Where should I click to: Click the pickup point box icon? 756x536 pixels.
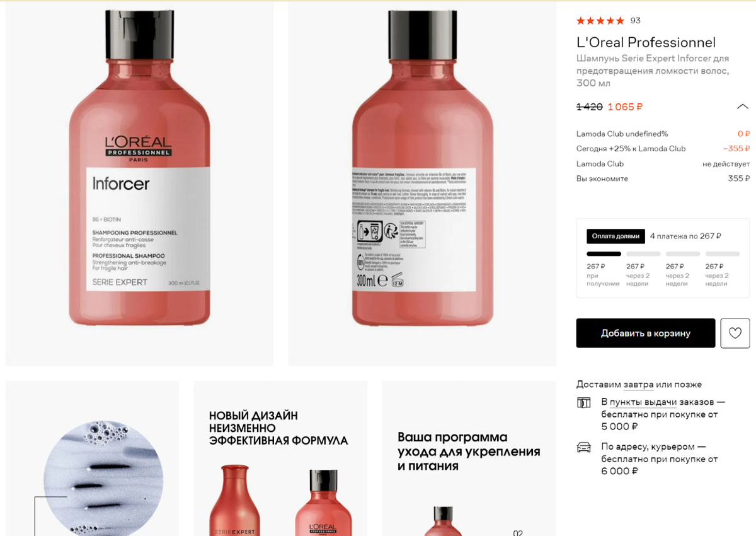click(584, 402)
